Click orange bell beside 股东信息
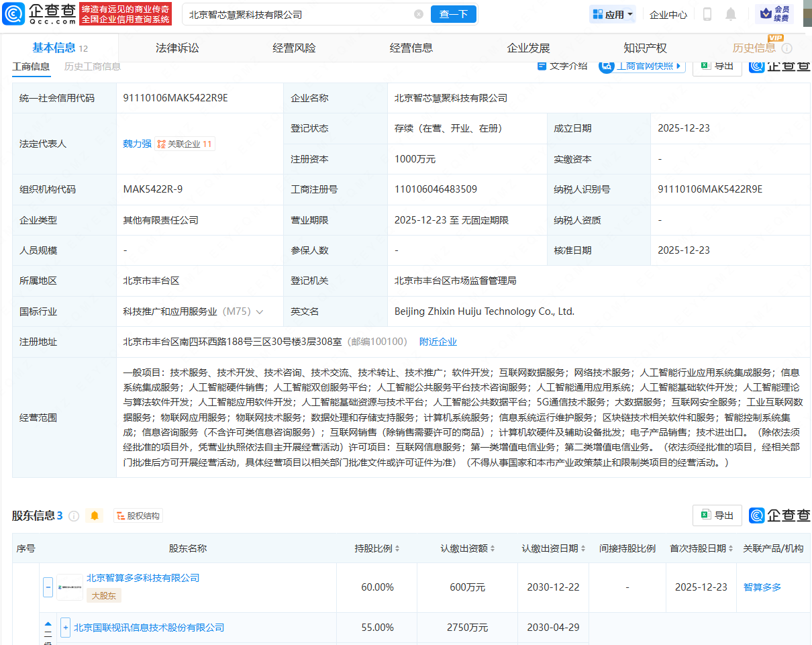The image size is (812, 645). pos(95,515)
